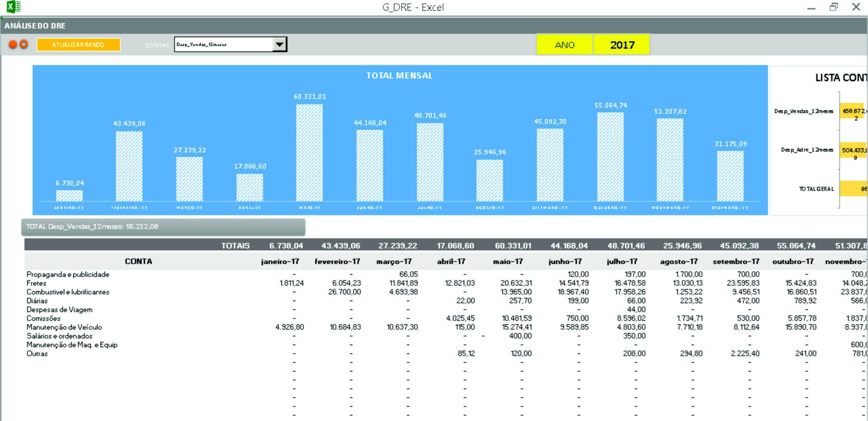Restore down the Excel window
Screen dimensions: 868x421
click(x=834, y=7)
